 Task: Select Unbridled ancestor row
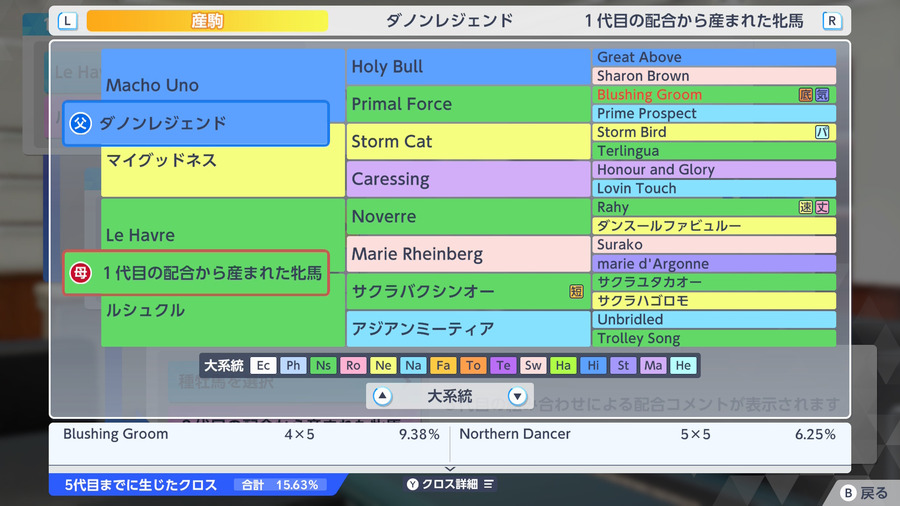click(714, 320)
